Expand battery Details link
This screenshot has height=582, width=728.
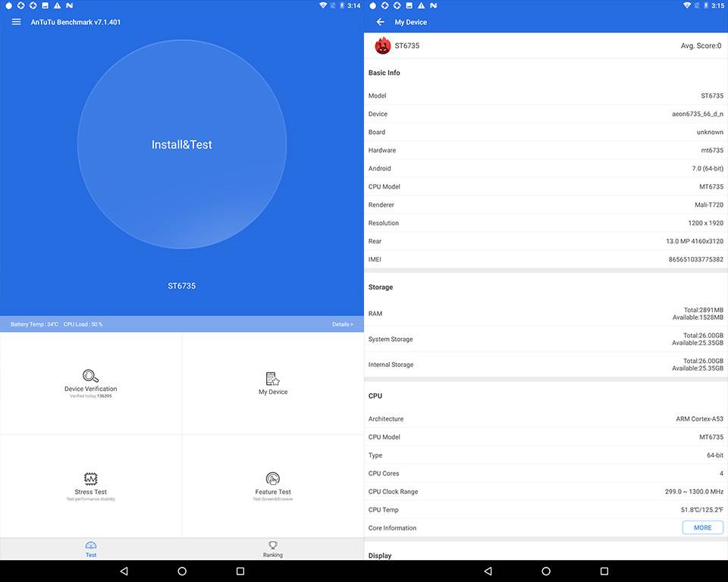pos(342,324)
